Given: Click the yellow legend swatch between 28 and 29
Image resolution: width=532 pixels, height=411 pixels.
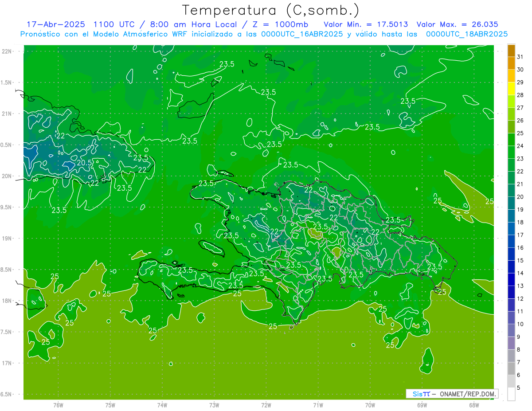Looking at the screenshot, I should [511, 89].
